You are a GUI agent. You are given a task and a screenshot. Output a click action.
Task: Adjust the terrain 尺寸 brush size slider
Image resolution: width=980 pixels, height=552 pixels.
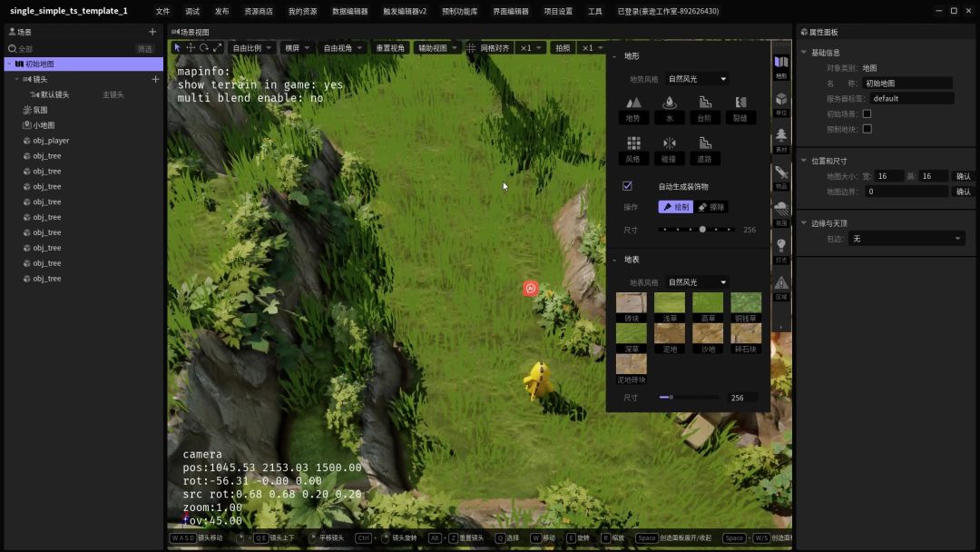pyautogui.click(x=702, y=230)
